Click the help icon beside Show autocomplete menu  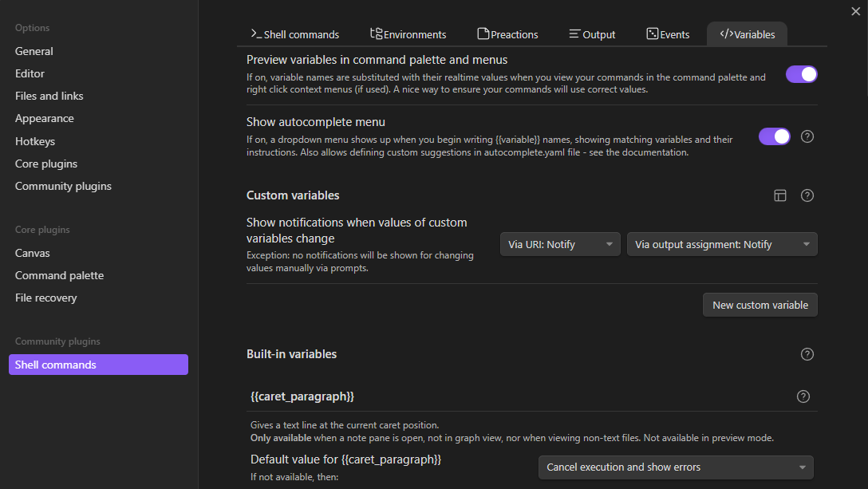click(x=807, y=136)
